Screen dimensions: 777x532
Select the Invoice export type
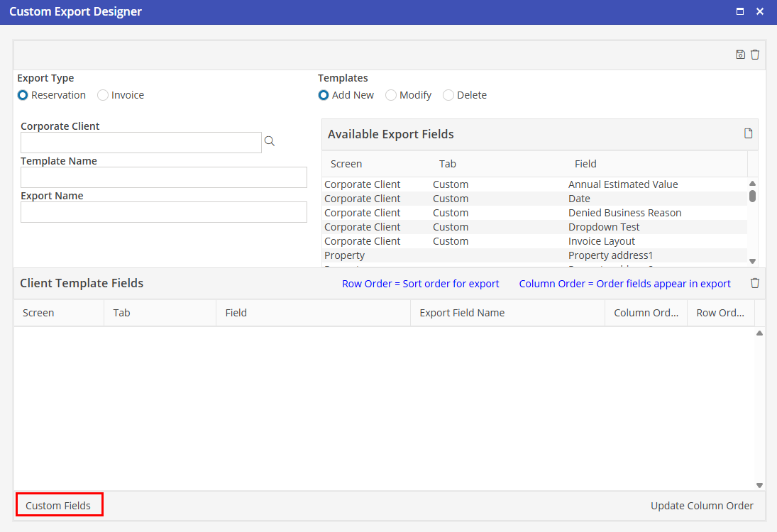click(104, 95)
